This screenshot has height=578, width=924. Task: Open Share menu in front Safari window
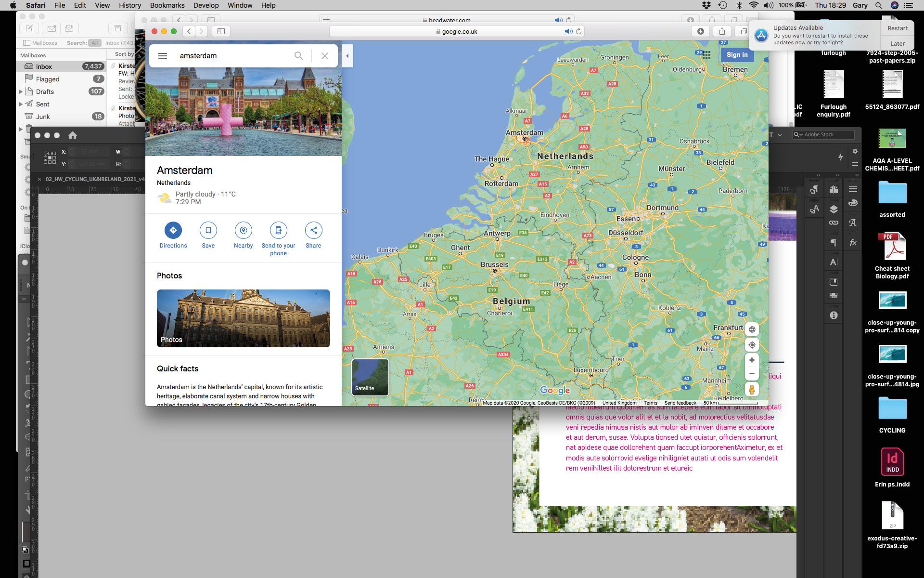coord(722,31)
